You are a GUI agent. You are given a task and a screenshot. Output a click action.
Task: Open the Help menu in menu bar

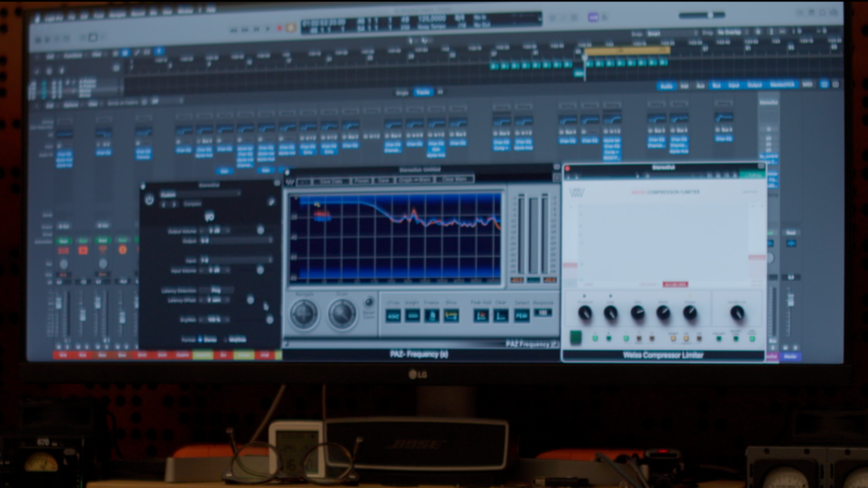(x=211, y=10)
